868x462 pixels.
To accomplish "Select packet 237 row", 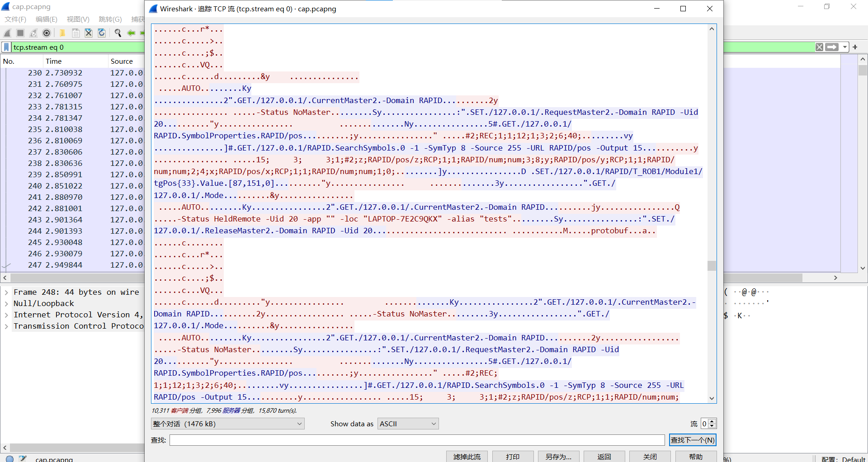I will coord(72,152).
